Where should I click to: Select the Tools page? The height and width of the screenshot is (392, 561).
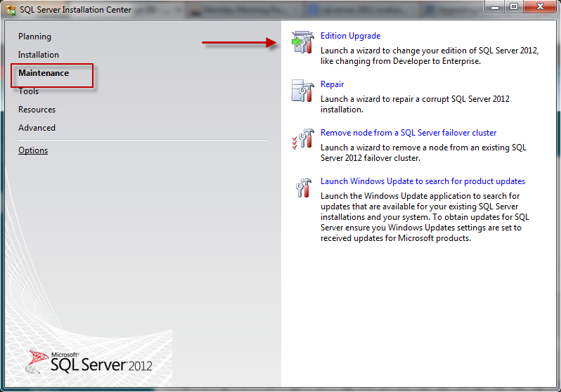[x=28, y=91]
